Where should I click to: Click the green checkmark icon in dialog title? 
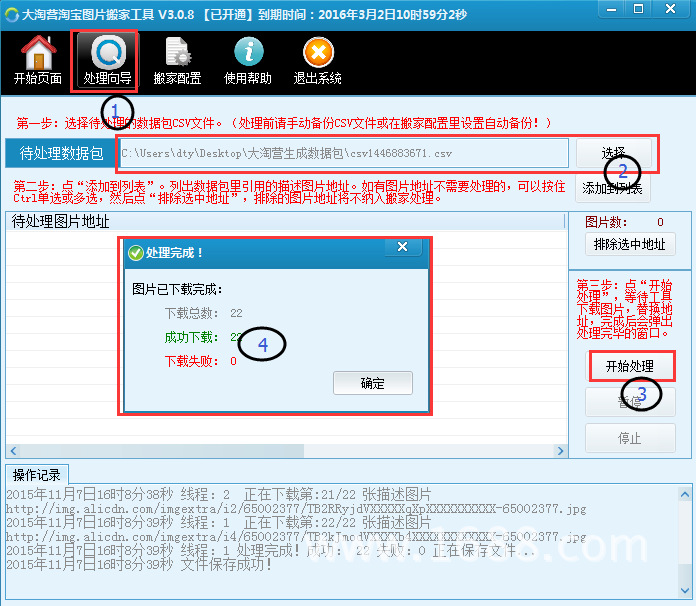coord(135,253)
